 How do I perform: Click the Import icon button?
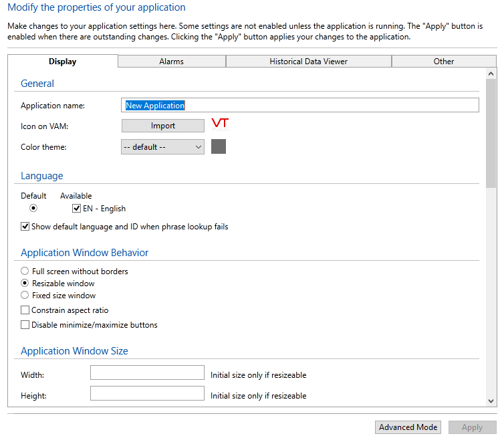click(x=162, y=126)
